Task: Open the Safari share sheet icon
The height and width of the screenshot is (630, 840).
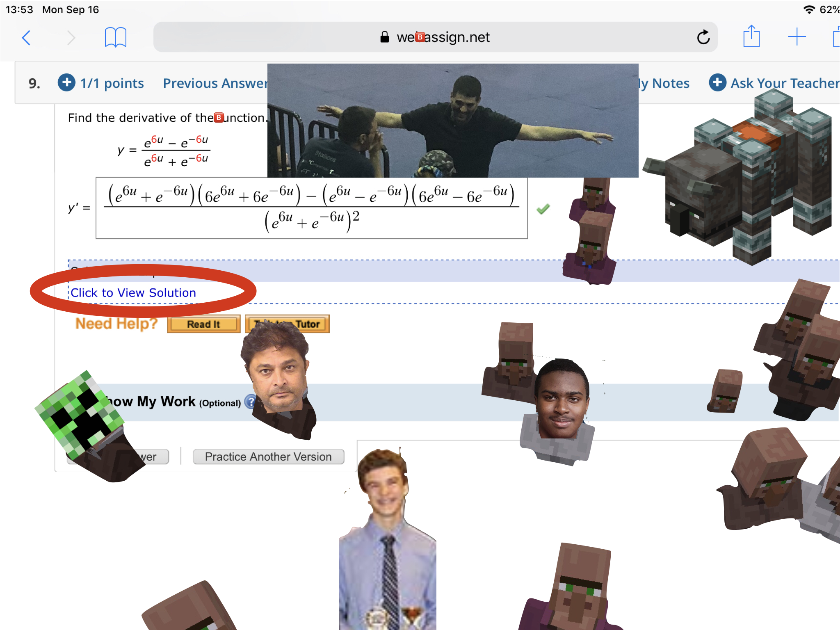Action: 751,37
